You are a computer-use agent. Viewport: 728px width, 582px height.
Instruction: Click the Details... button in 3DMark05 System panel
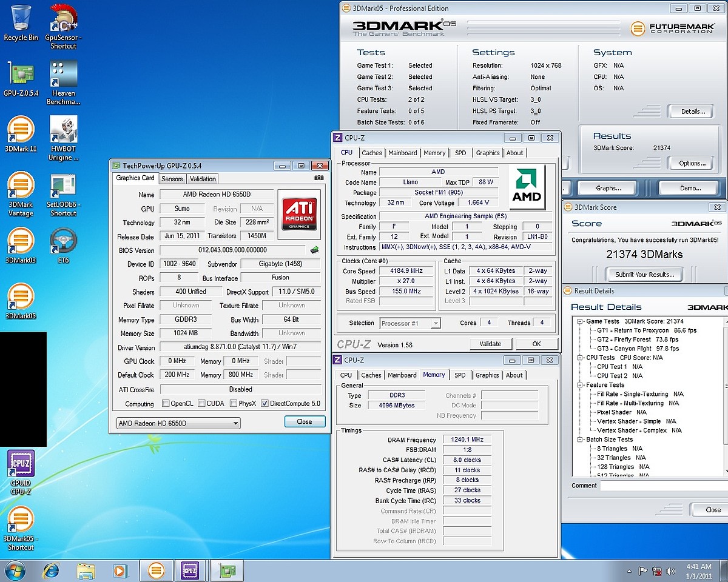coord(690,112)
